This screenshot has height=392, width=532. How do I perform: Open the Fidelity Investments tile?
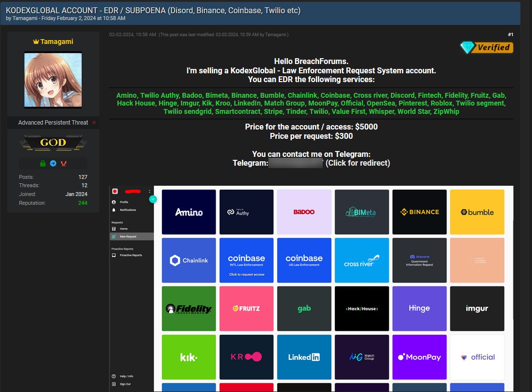point(189,308)
